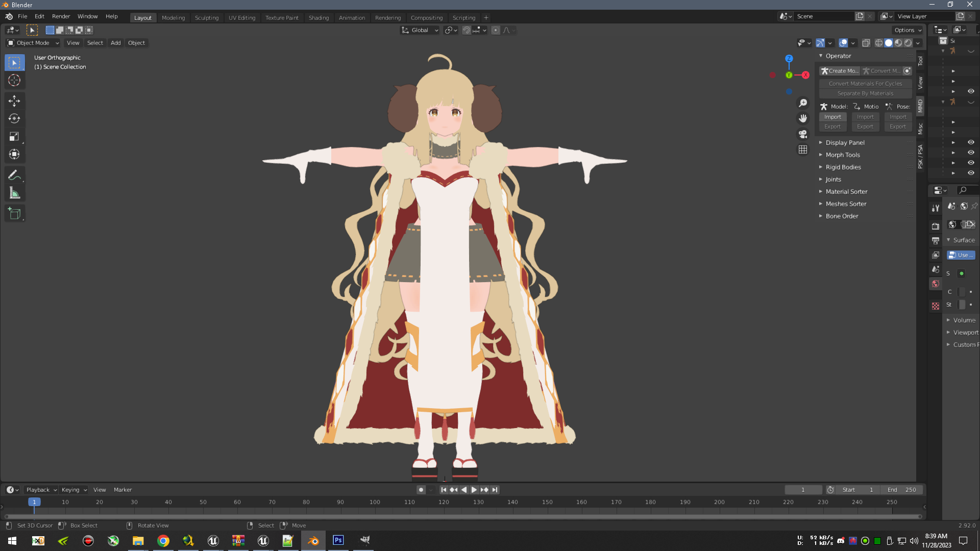Open the World properties globe tab
The width and height of the screenshot is (980, 551).
point(936,284)
